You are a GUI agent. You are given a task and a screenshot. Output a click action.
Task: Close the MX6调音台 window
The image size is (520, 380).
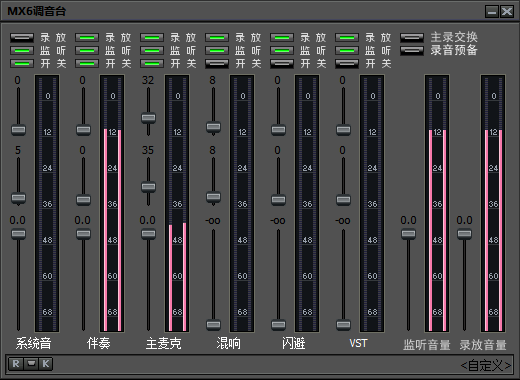(x=507, y=12)
